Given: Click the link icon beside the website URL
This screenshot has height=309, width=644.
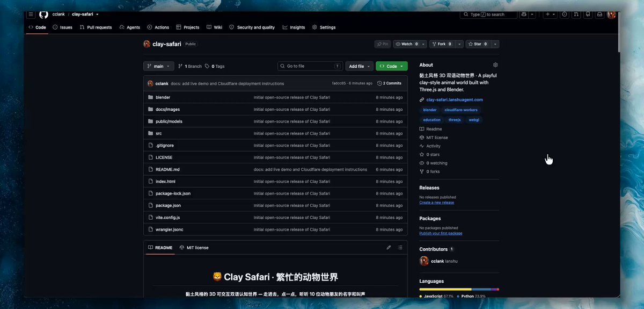Looking at the screenshot, I should tap(422, 99).
